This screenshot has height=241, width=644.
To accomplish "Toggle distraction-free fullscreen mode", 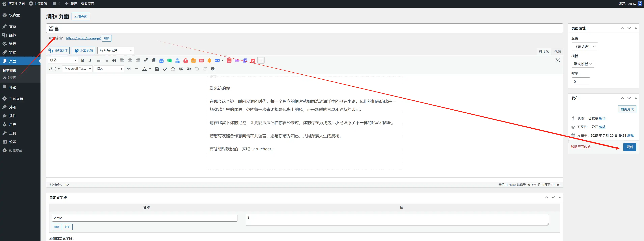I will point(557,60).
